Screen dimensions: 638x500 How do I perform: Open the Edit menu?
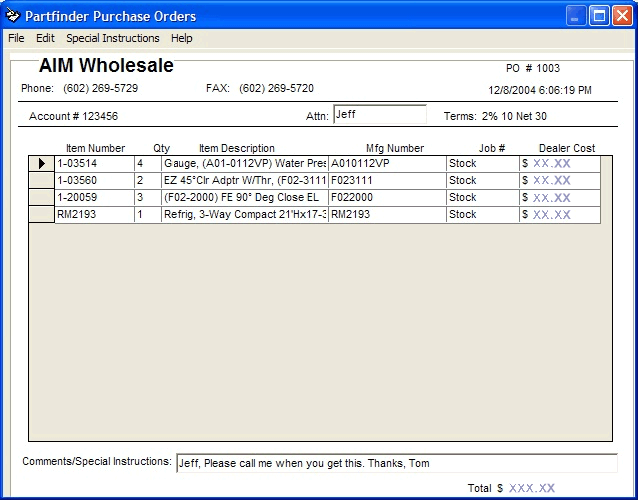[x=45, y=38]
